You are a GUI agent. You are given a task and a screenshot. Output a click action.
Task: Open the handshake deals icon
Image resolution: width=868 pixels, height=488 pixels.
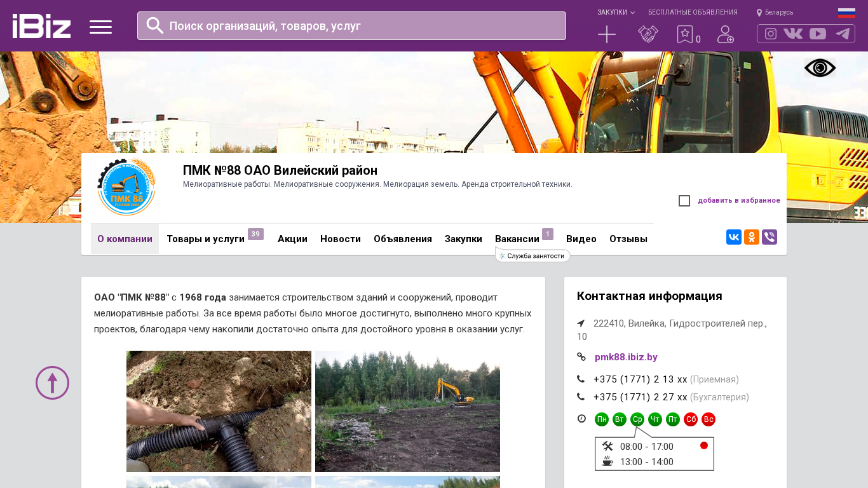tap(648, 34)
